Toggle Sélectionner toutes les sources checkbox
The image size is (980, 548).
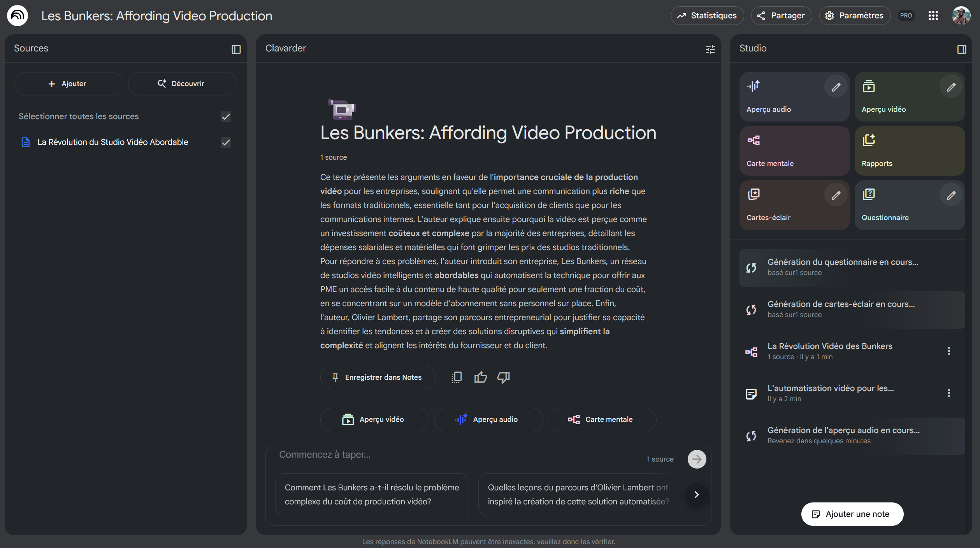pyautogui.click(x=226, y=116)
